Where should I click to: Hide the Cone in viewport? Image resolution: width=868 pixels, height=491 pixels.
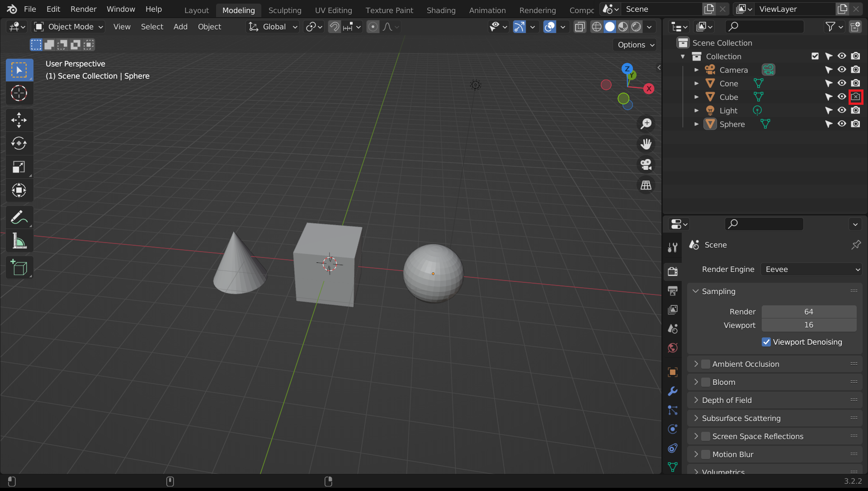pyautogui.click(x=842, y=83)
